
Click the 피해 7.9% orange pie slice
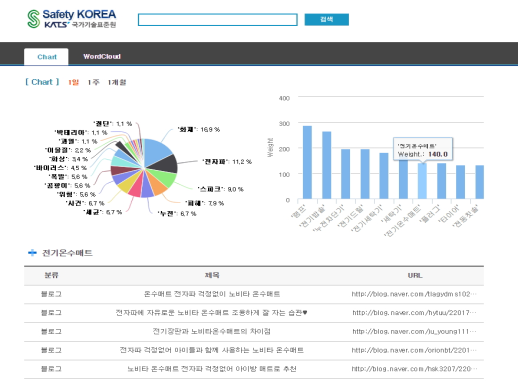click(157, 186)
